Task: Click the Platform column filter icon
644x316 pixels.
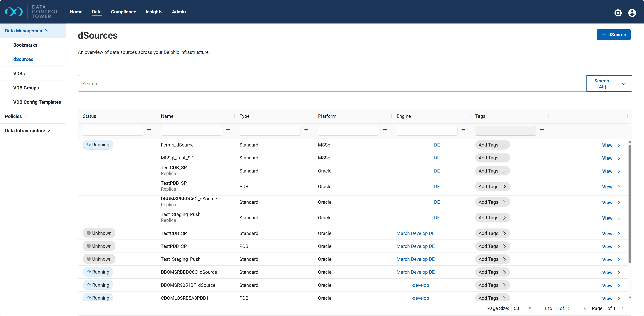Action: tap(385, 131)
